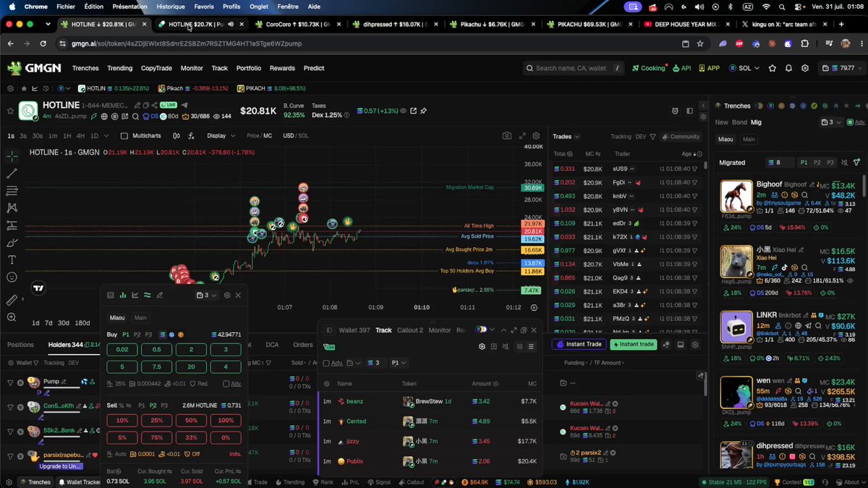
Task: Go to the CopyTrade nav tab
Action: tap(157, 68)
